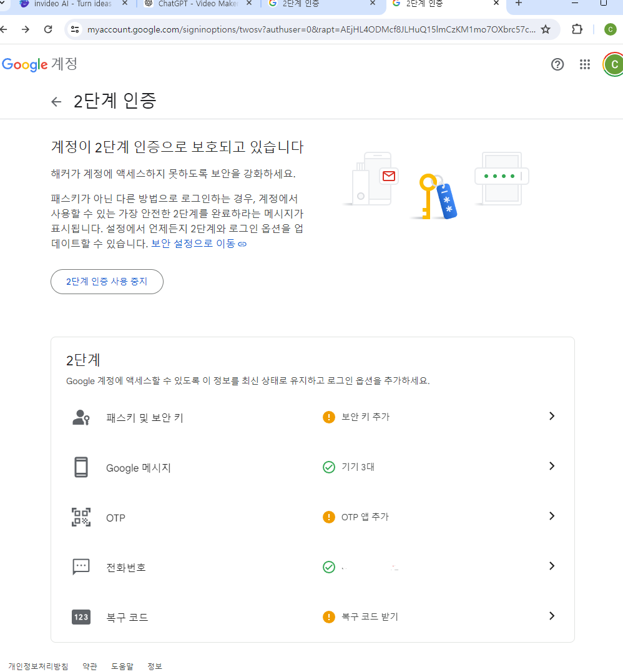Open 도움말 footer link
This screenshot has height=672, width=623.
pyautogui.click(x=122, y=666)
